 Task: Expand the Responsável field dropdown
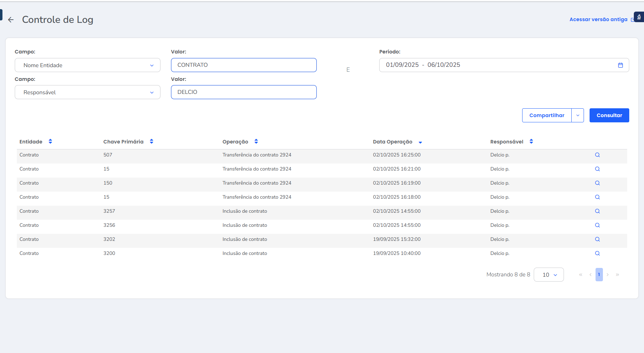click(x=87, y=92)
